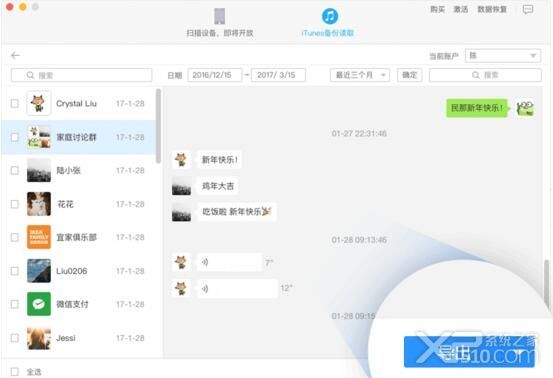Click the contact list search field
The image size is (553, 378).
click(x=81, y=75)
